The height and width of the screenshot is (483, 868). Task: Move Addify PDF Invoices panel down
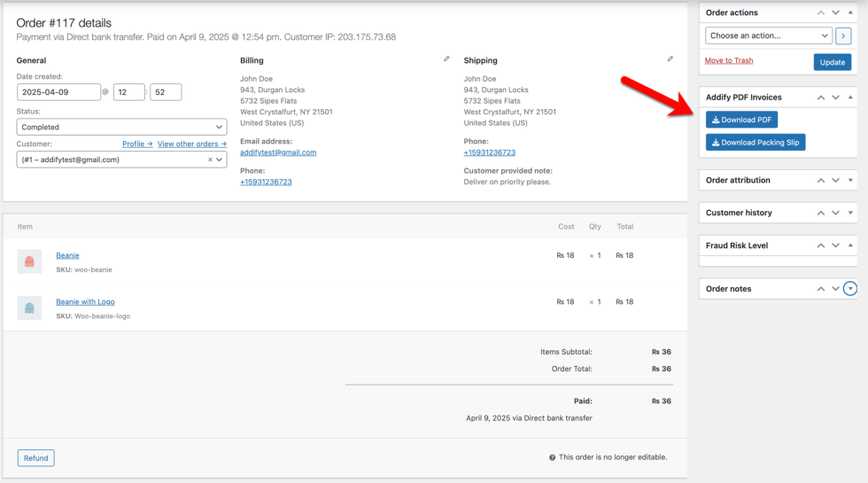pyautogui.click(x=835, y=97)
